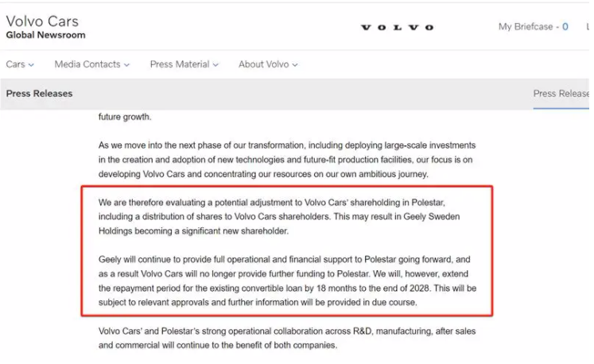Image resolution: width=594 pixels, height=364 pixels.
Task: Click the chevron arrow beside Cars
Action: click(32, 65)
